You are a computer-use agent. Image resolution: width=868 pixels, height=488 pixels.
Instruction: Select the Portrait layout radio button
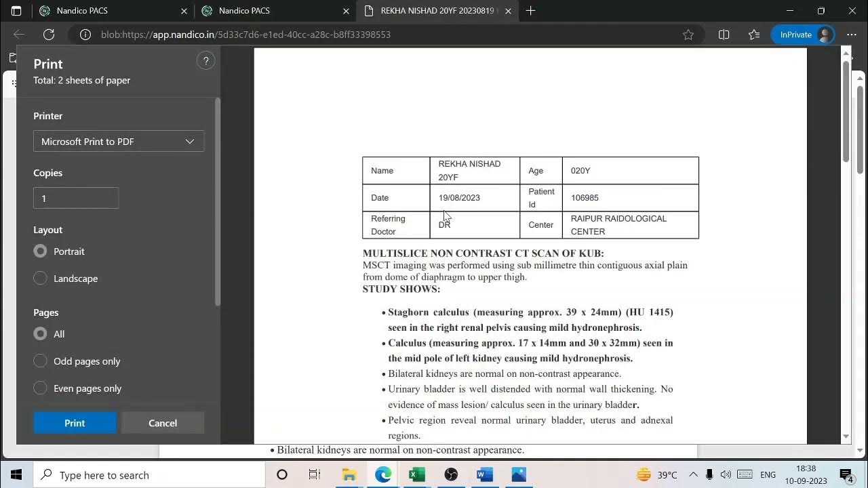pos(40,251)
